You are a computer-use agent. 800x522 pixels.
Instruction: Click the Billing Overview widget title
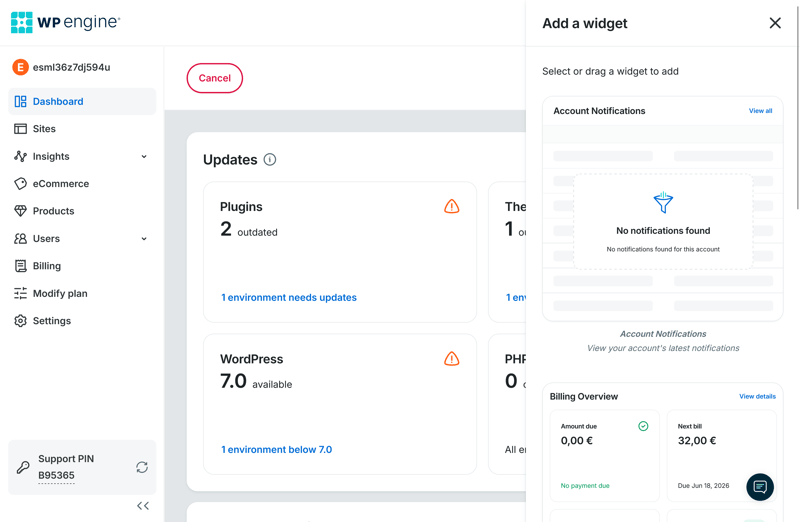584,396
